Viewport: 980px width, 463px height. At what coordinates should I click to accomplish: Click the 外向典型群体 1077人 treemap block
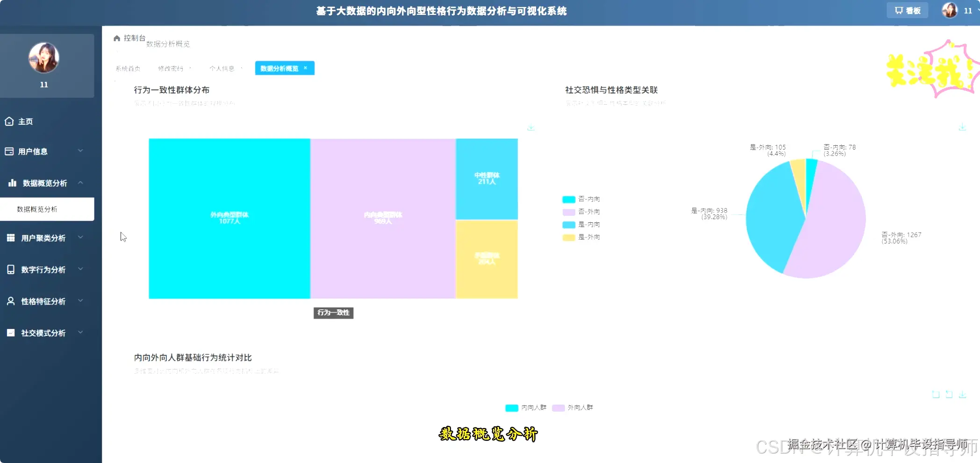[x=229, y=218]
